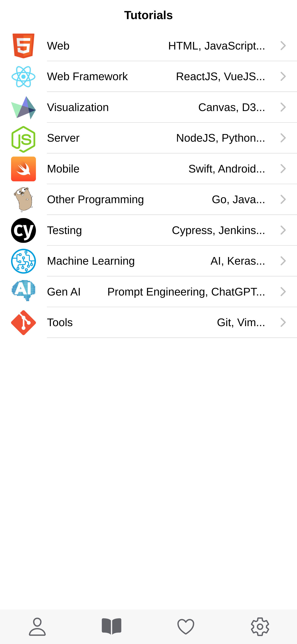Tap the Git logo icon

pyautogui.click(x=23, y=322)
